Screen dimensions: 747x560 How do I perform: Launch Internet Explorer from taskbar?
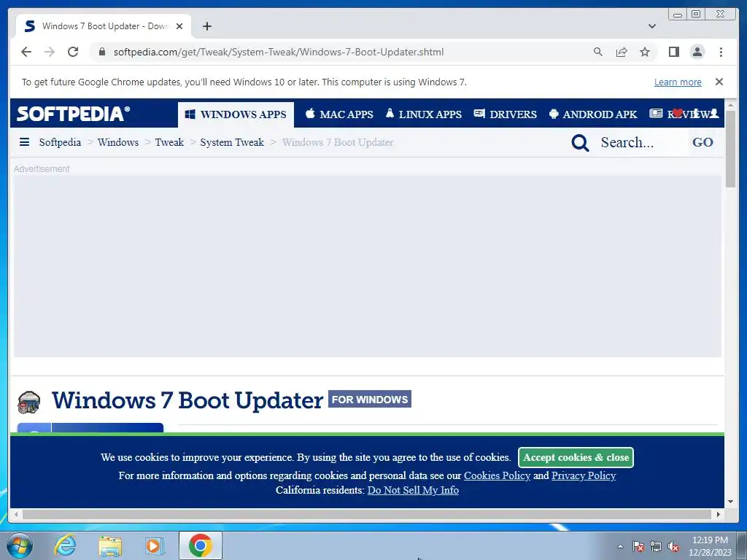65,545
